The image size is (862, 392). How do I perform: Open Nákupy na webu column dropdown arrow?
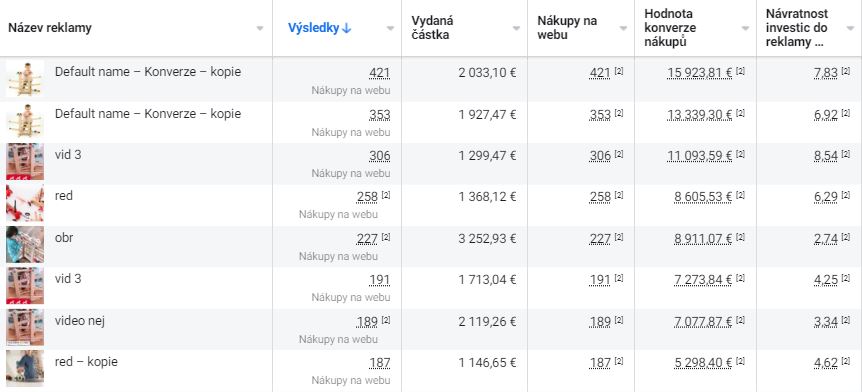click(x=623, y=29)
